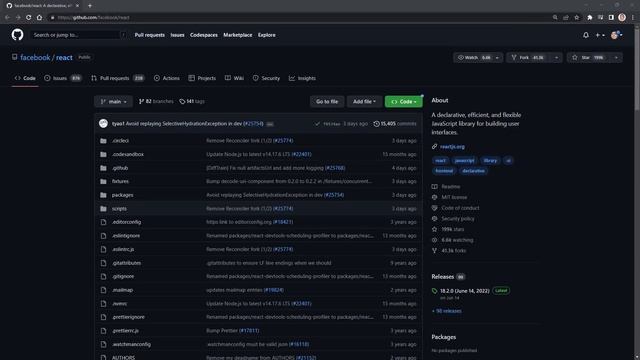This screenshot has height=360, width=640.
Task: Switch to the Insights tab
Action: (x=302, y=78)
